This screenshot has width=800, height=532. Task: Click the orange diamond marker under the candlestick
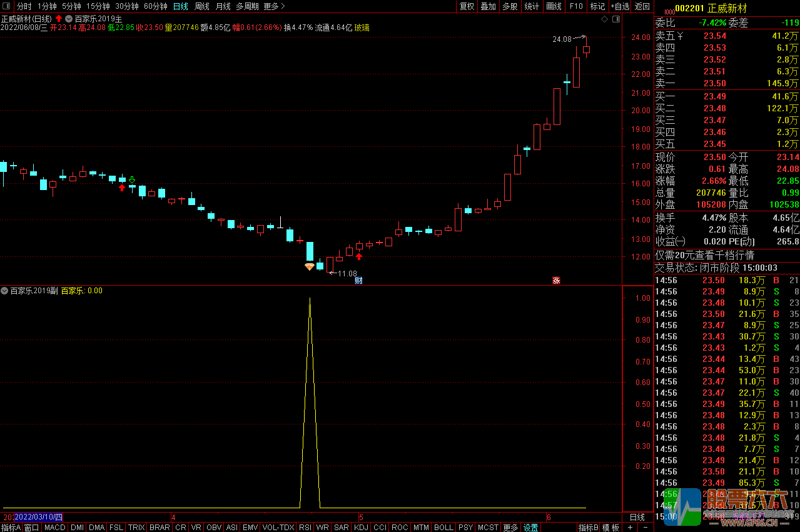click(310, 267)
